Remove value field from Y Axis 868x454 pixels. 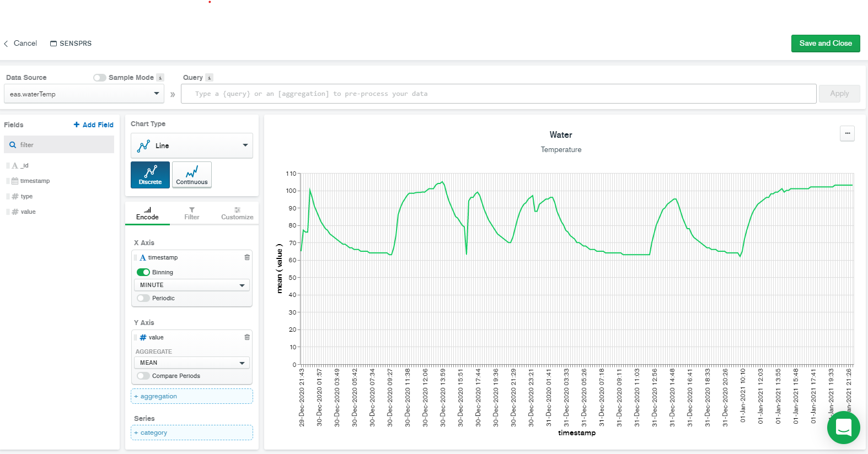tap(247, 337)
